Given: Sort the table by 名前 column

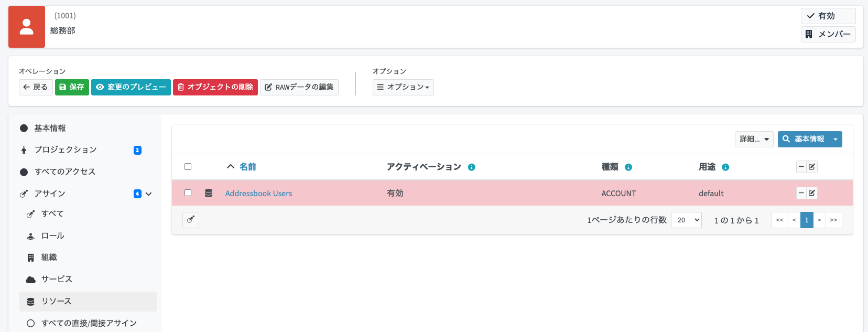Looking at the screenshot, I should (247, 167).
